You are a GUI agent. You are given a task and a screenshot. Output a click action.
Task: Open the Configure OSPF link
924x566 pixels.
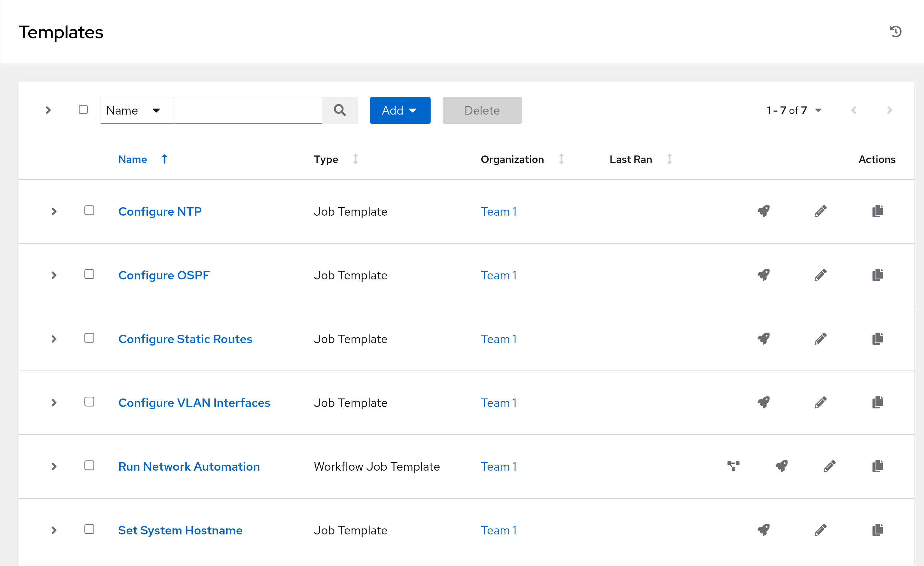coord(164,275)
